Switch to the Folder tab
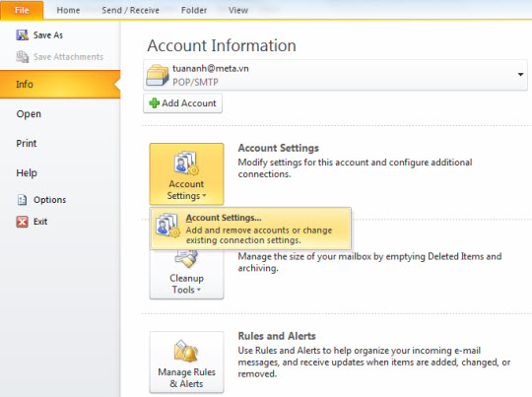532x397 pixels. tap(194, 10)
